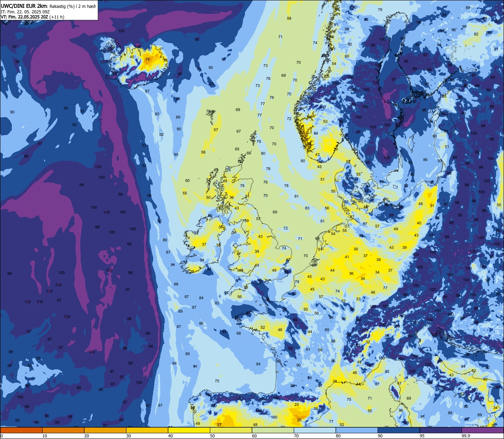The image size is (504, 439).
Task: Click the '27' humidity value near the bottom edge
Action: pyautogui.click(x=219, y=424)
